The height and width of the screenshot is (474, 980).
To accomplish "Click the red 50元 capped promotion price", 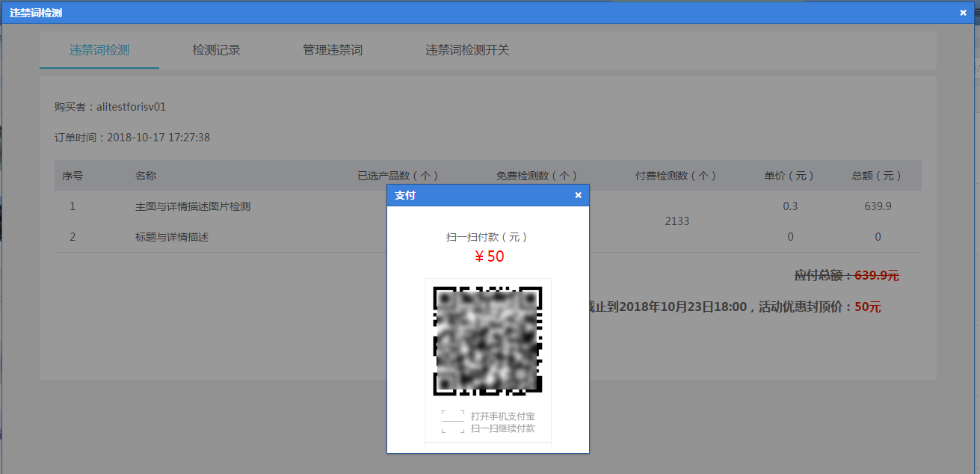I will [x=868, y=307].
